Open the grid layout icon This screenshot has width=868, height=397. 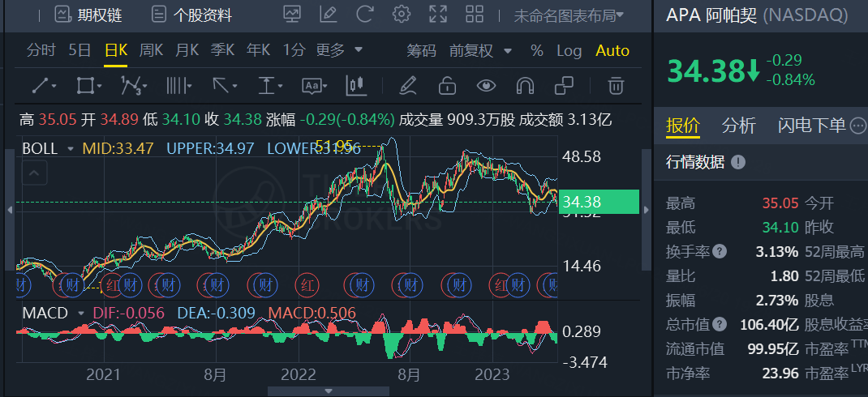(475, 15)
